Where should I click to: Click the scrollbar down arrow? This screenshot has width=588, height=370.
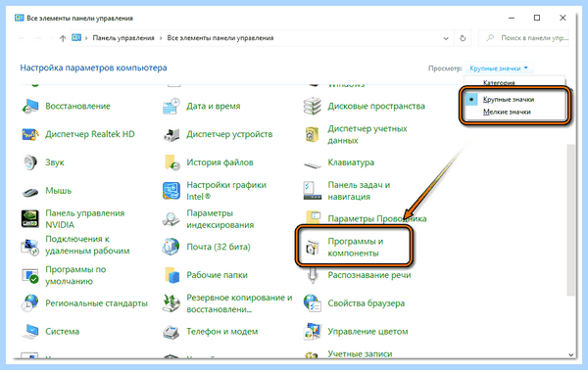[570, 354]
